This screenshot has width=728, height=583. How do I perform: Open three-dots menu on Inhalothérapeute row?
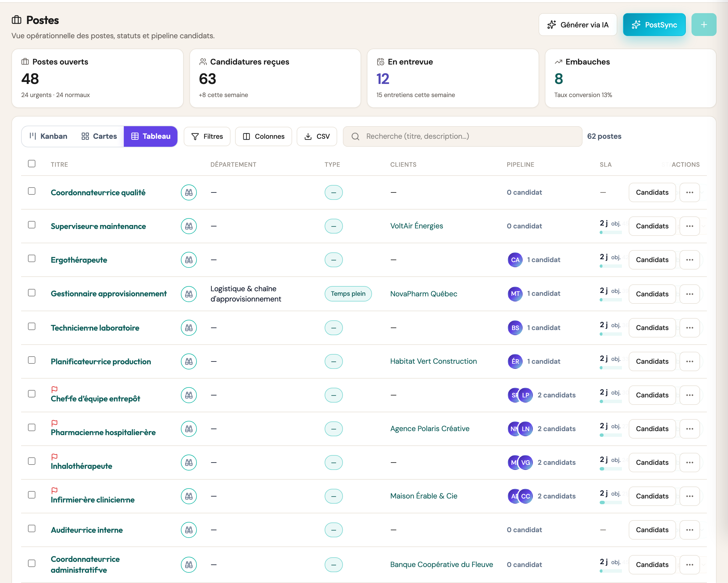coord(689,463)
